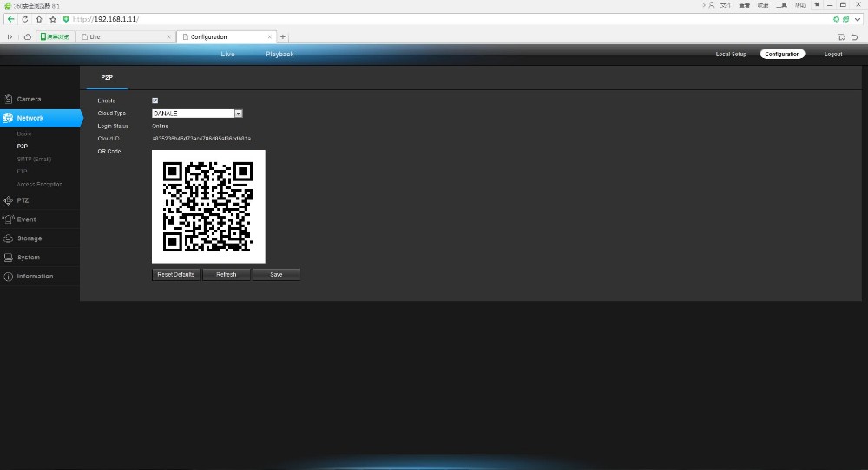Click the green security shield icon
The image size is (868, 470).
pos(66,19)
